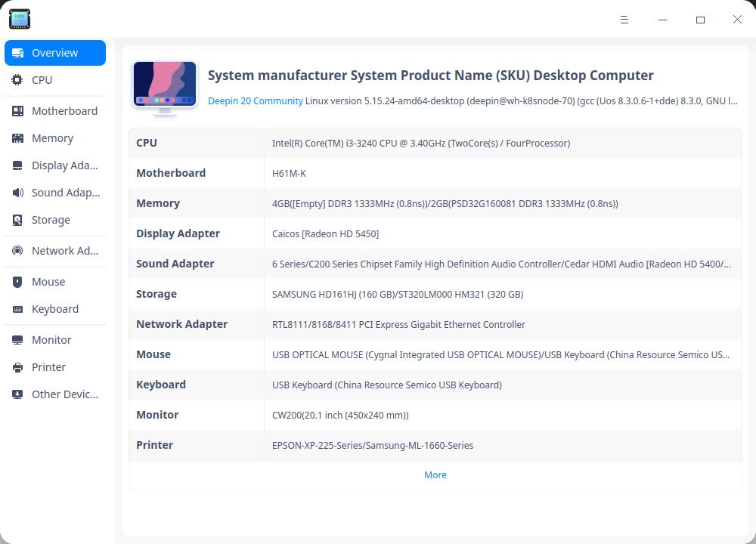The image size is (756, 544).
Task: Click USB Keyboard (China Resource Semico) value
Action: (386, 385)
